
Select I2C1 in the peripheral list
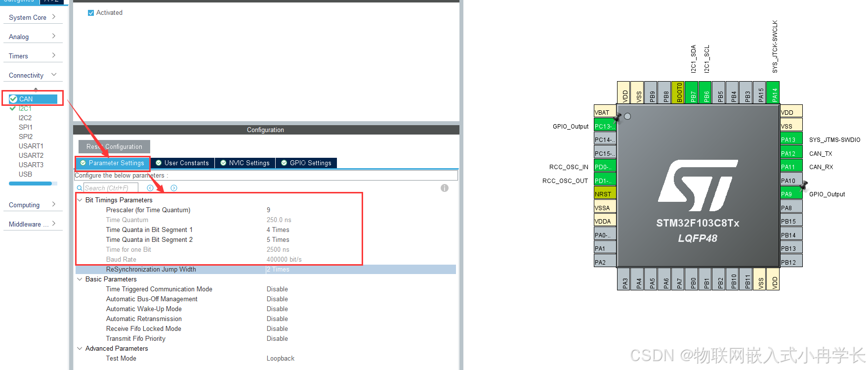(25, 108)
